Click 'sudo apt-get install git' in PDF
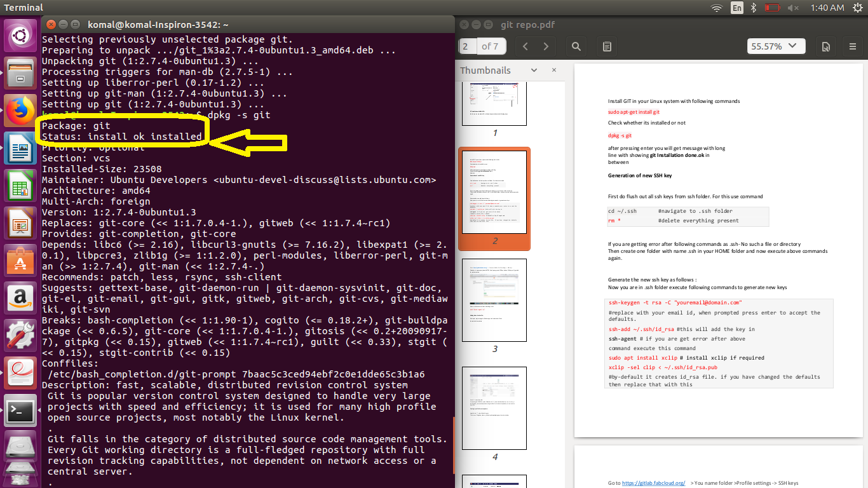Image resolution: width=868 pixels, height=488 pixels. coord(634,112)
